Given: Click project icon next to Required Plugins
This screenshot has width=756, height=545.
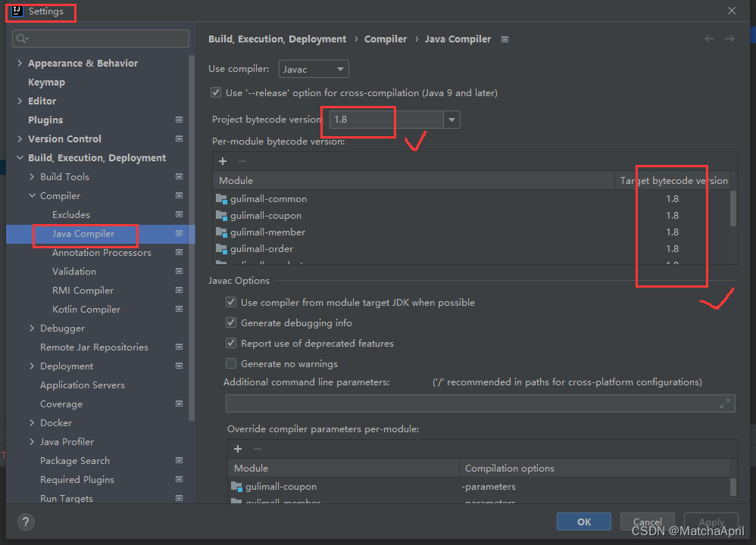Looking at the screenshot, I should pyautogui.click(x=179, y=479).
